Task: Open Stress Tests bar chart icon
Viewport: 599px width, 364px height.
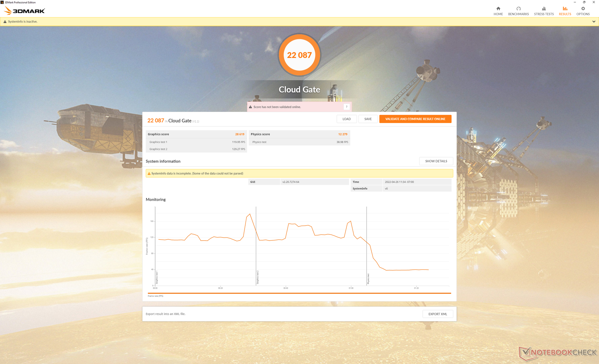Action: click(543, 9)
